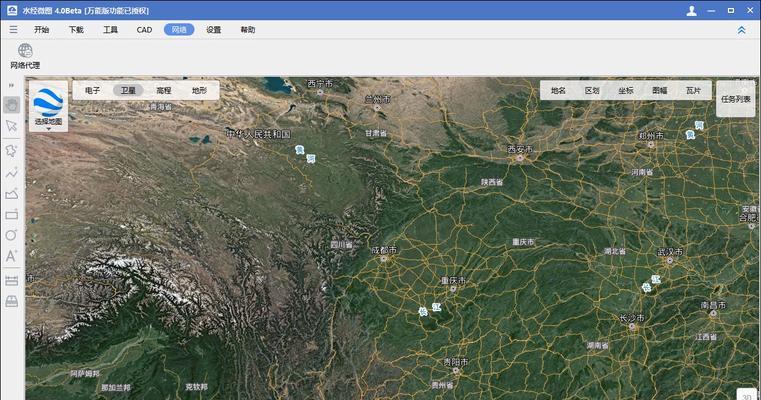Collapse the ribbon with the double chevron
The height and width of the screenshot is (400, 761).
[742, 30]
